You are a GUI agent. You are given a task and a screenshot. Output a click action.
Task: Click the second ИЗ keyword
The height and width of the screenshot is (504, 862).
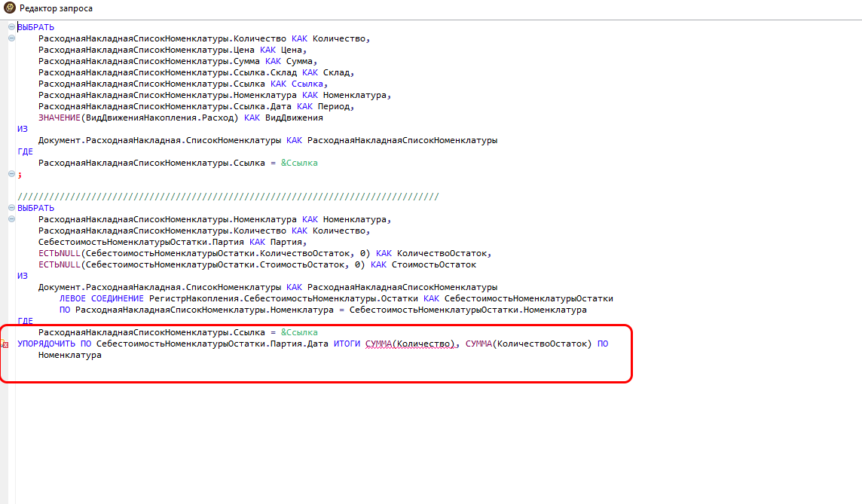pos(23,276)
